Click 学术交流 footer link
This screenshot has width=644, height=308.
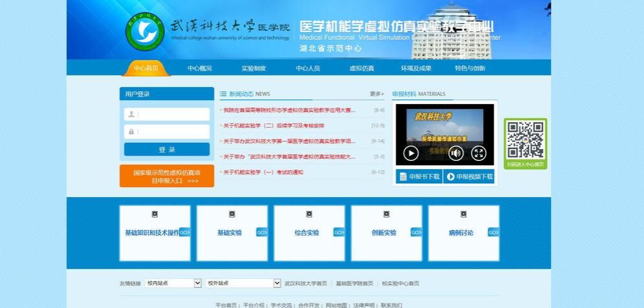pyautogui.click(x=281, y=305)
